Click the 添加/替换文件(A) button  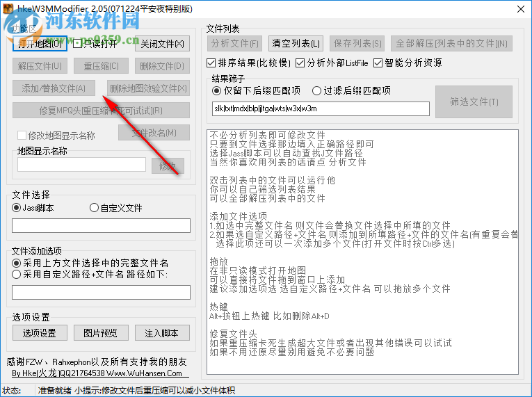54,88
